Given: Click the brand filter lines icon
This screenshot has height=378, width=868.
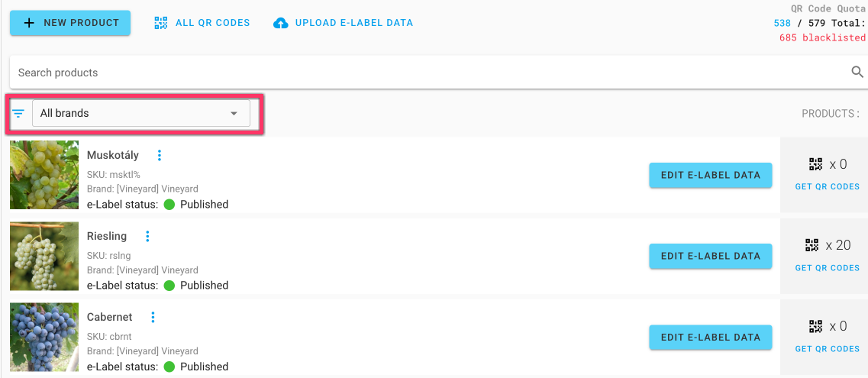Looking at the screenshot, I should [x=19, y=114].
